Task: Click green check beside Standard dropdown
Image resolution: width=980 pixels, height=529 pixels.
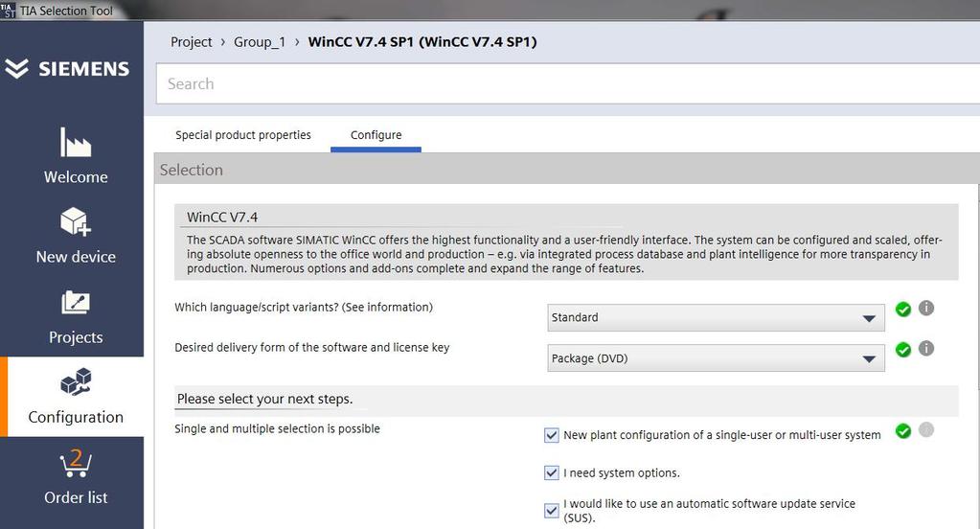Action: coord(903,309)
